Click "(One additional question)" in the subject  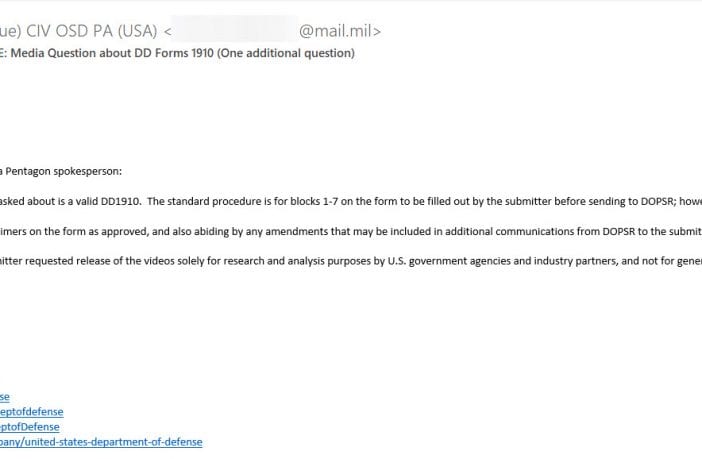click(286, 53)
